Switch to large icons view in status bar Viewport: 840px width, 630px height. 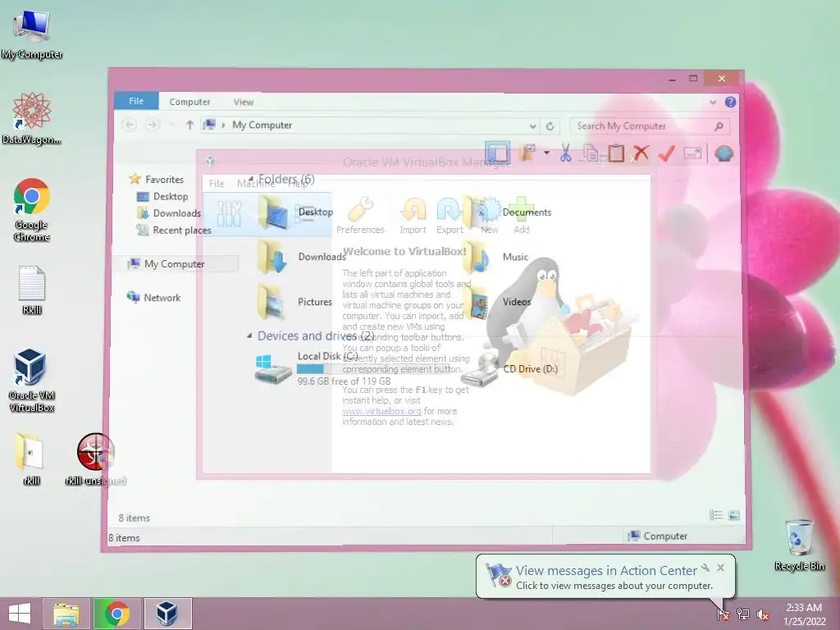point(734,515)
